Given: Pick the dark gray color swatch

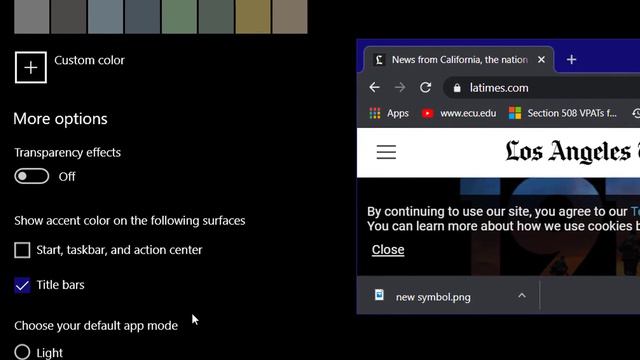Looking at the screenshot, I should click(x=69, y=16).
